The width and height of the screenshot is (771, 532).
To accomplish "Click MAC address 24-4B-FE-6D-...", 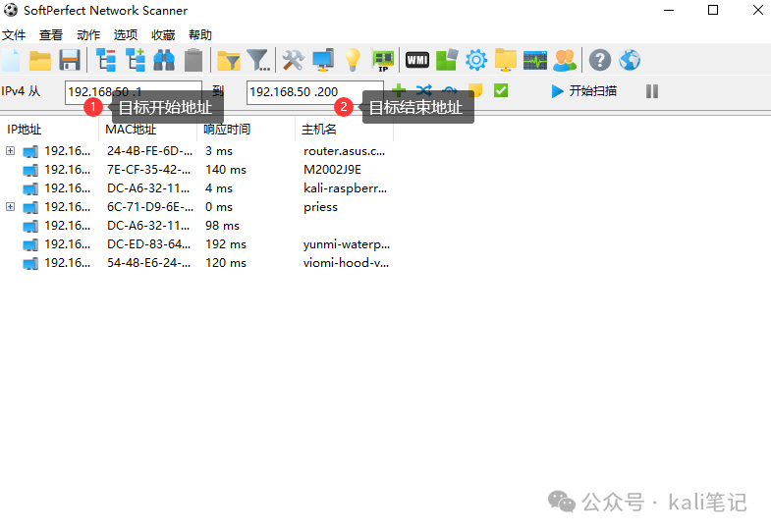I will tap(150, 151).
